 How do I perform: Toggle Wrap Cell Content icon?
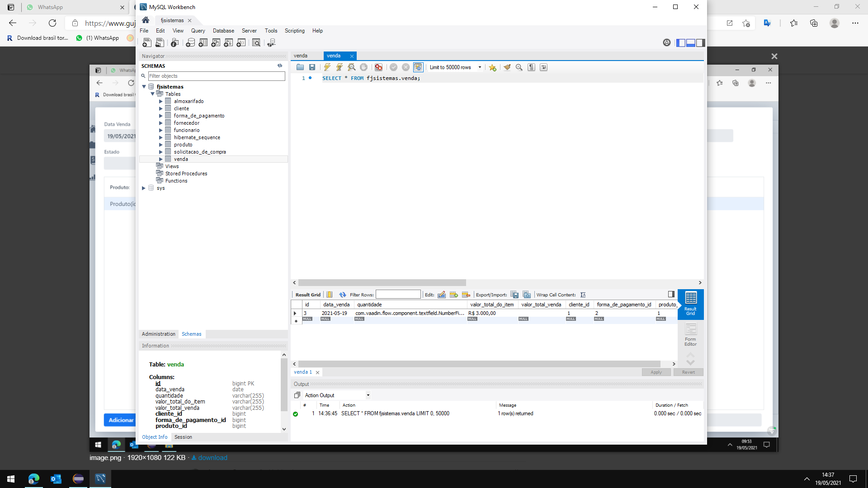[x=583, y=295]
